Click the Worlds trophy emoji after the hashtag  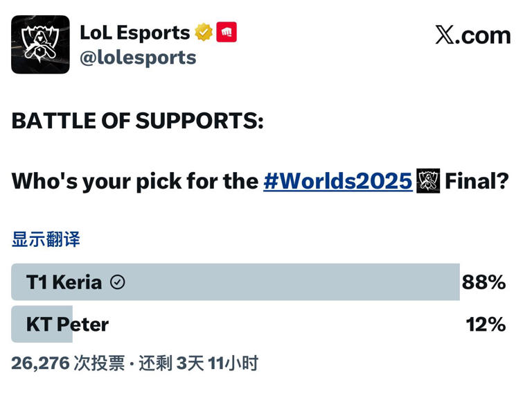click(x=428, y=182)
